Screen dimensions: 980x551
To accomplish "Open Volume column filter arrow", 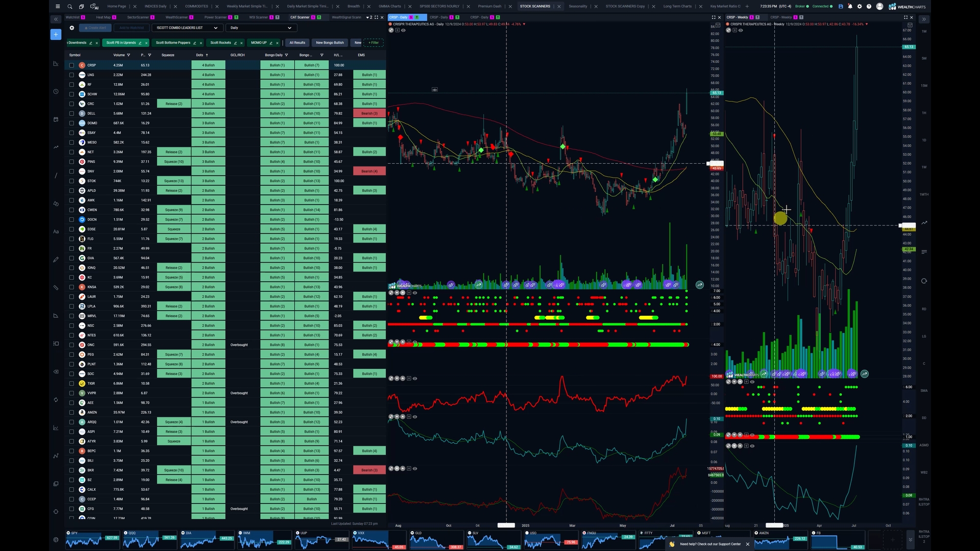I will tap(129, 55).
